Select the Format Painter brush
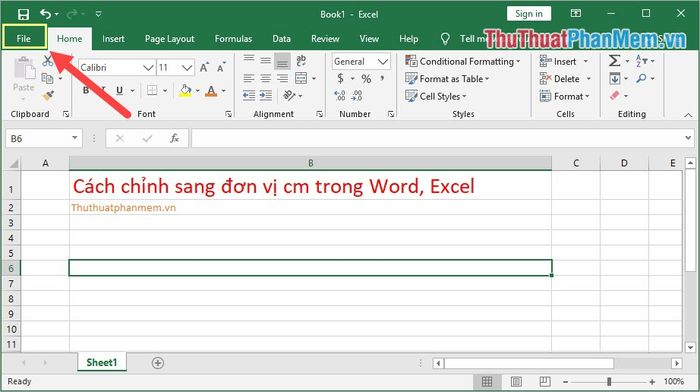Screen dimensions: 700x392 (48, 95)
